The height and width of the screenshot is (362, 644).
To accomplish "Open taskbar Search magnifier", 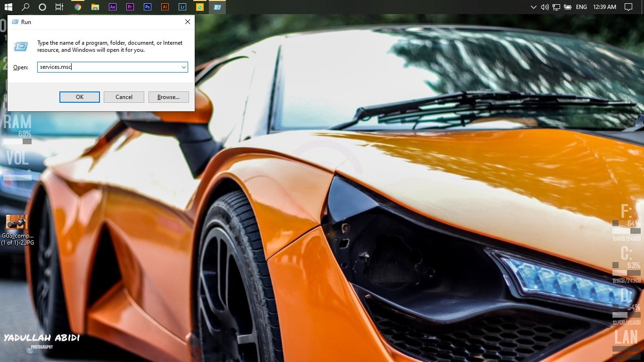I will pyautogui.click(x=25, y=7).
